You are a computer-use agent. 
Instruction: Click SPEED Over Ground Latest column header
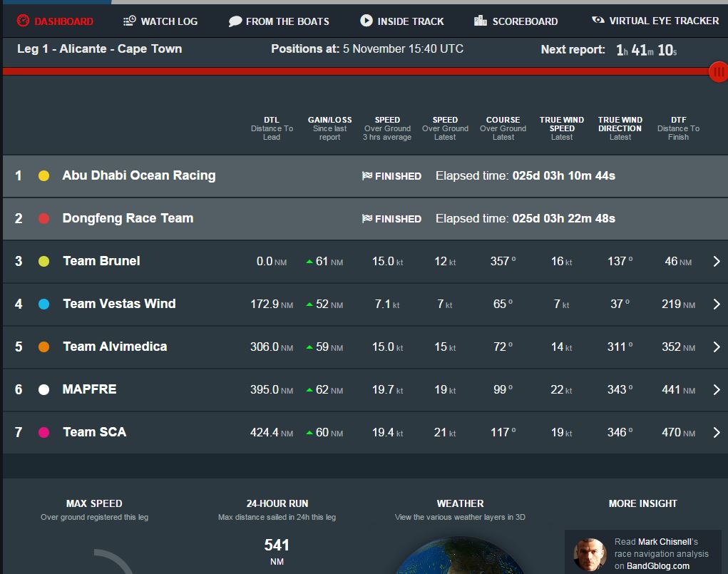coord(445,128)
